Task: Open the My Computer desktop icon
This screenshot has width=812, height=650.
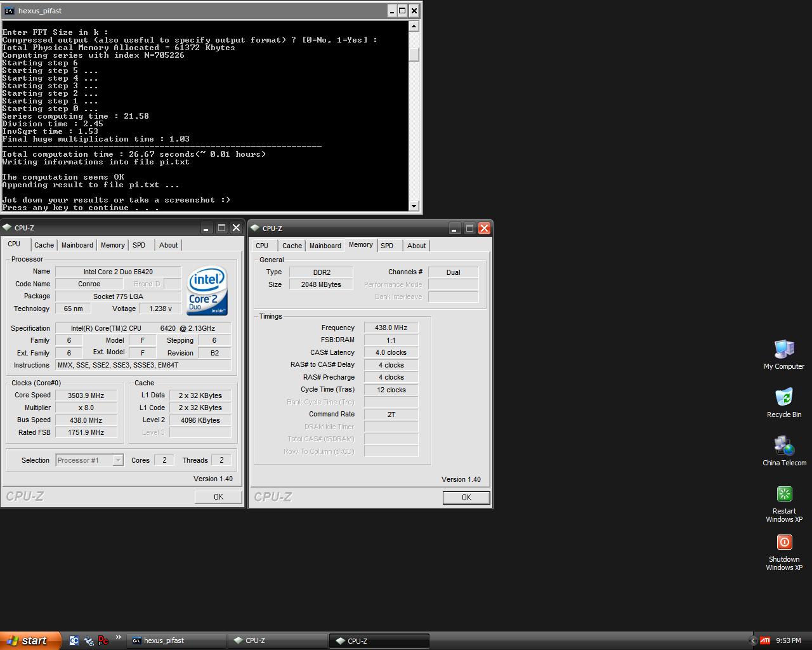Action: (x=784, y=354)
